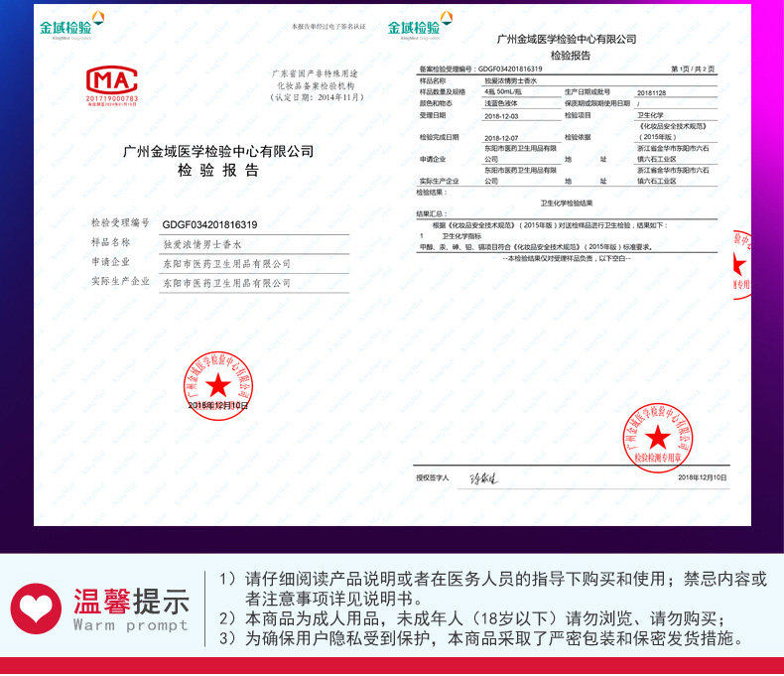Click tip 1 about reading product instructions
784x676 pixels.
(493, 589)
